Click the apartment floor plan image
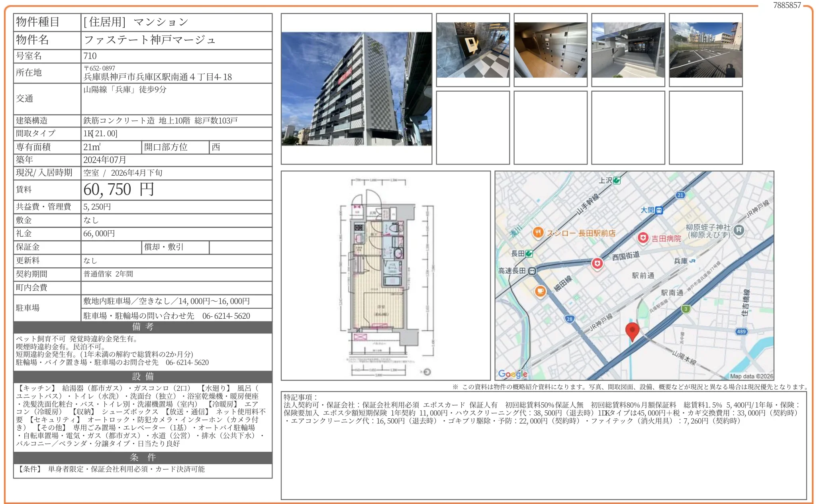819x504 pixels. click(x=385, y=275)
